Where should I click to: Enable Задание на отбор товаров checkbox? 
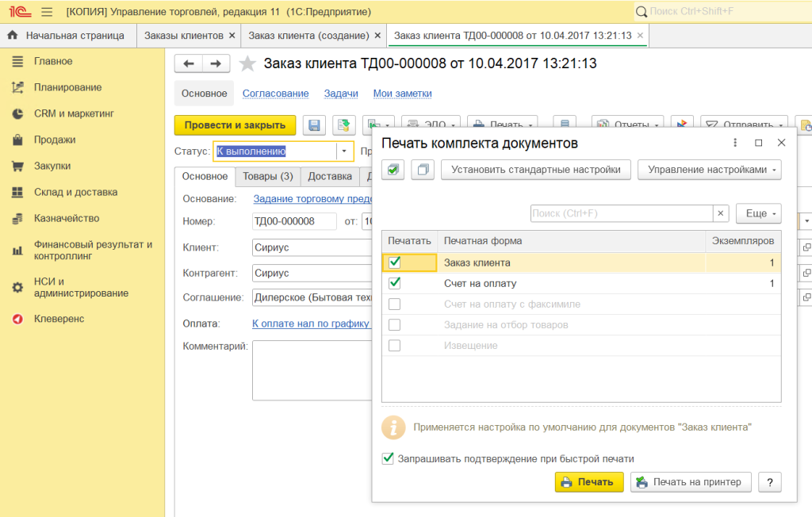[395, 325]
